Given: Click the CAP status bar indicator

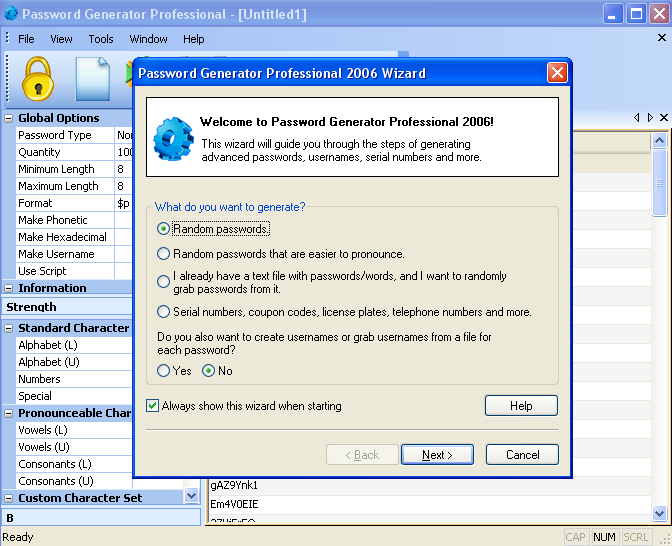Looking at the screenshot, I should [x=576, y=537].
